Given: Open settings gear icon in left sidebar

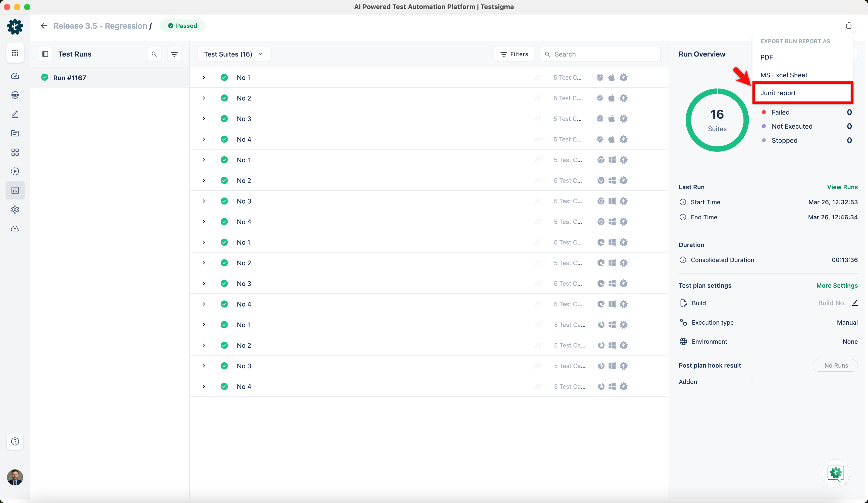Looking at the screenshot, I should tap(15, 210).
